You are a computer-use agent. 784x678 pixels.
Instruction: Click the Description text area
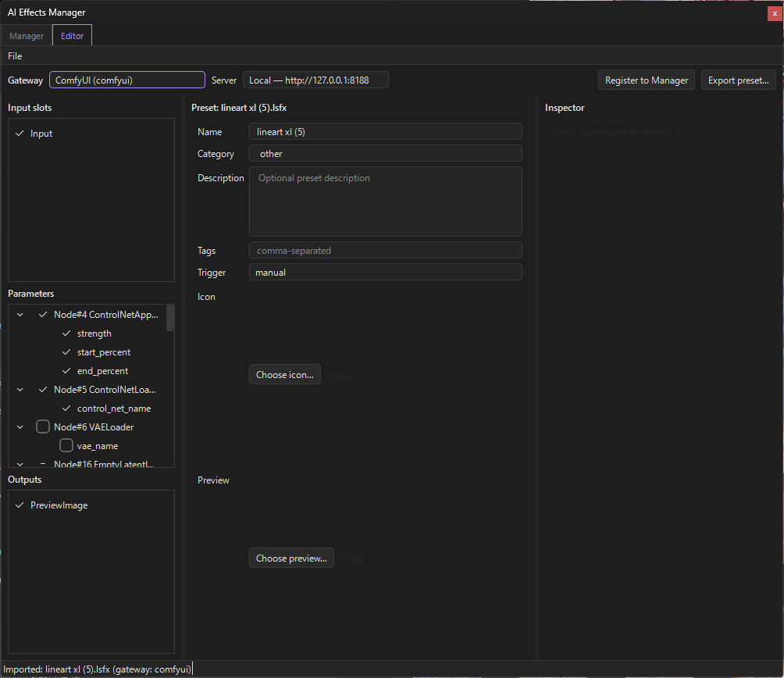(x=386, y=202)
